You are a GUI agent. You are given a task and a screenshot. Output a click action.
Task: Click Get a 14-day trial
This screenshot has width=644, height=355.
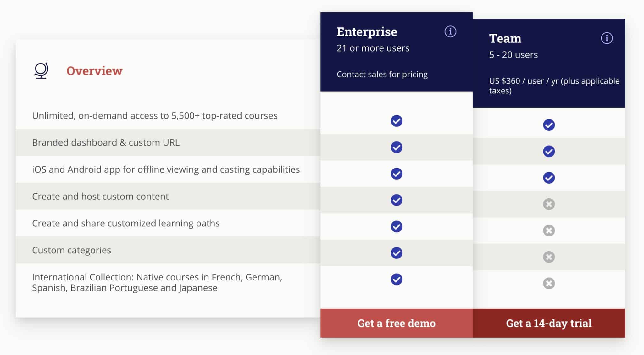(x=548, y=323)
